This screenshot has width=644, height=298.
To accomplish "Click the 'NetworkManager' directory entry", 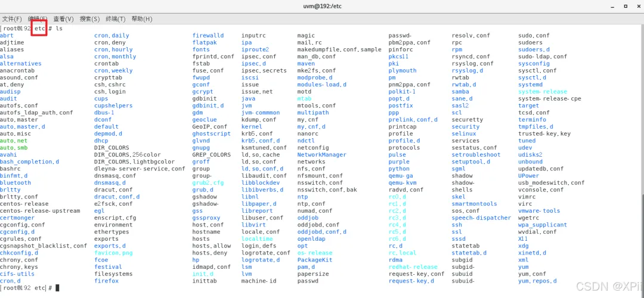I will pyautogui.click(x=321, y=155).
